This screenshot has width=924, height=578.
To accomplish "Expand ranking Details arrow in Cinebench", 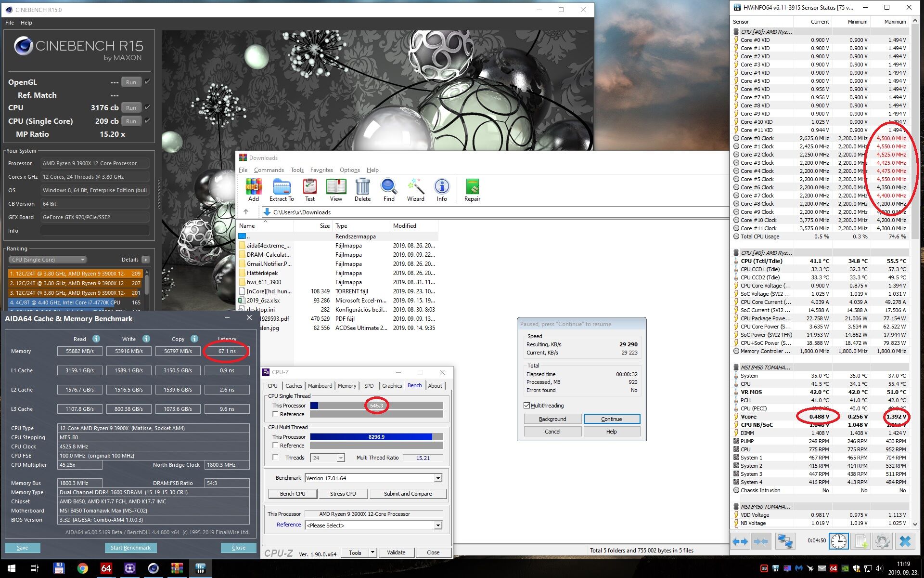I will tap(146, 260).
